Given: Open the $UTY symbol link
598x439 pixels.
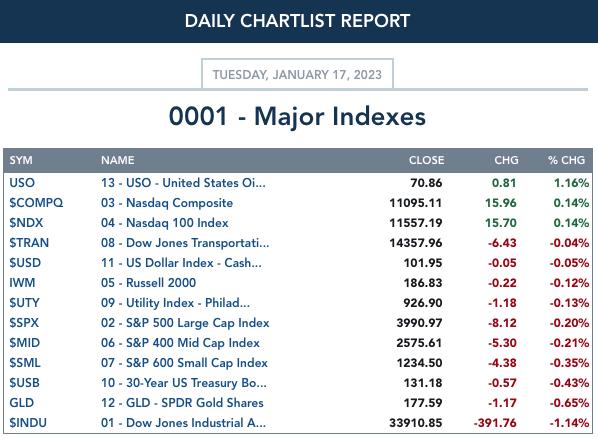Looking at the screenshot, I should pos(24,303).
